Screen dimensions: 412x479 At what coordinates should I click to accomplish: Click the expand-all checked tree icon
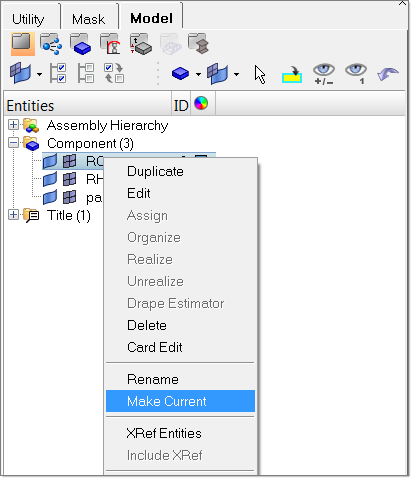58,73
